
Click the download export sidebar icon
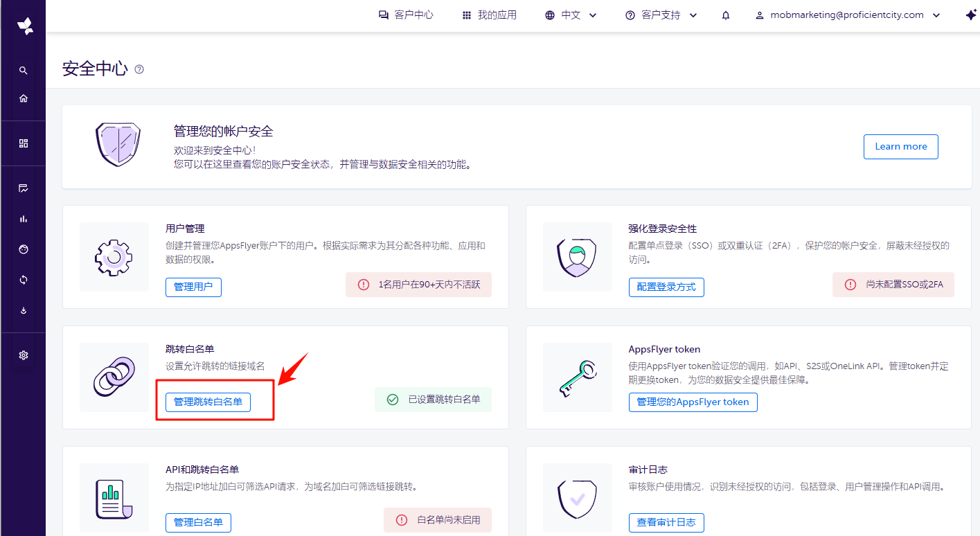pyautogui.click(x=23, y=310)
